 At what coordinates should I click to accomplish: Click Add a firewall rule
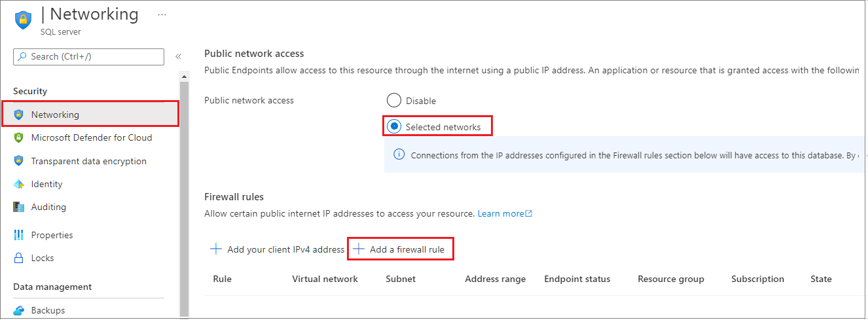click(x=402, y=249)
